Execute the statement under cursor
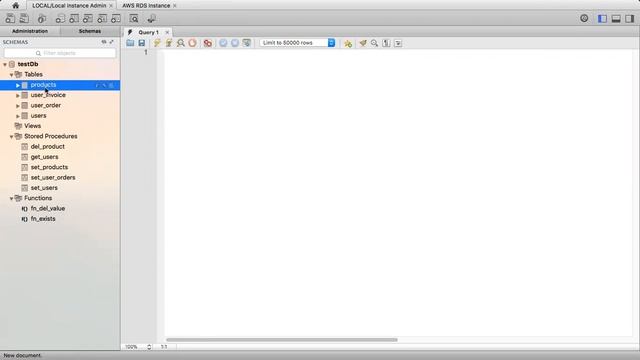This screenshot has width=640, height=360. coord(169,43)
